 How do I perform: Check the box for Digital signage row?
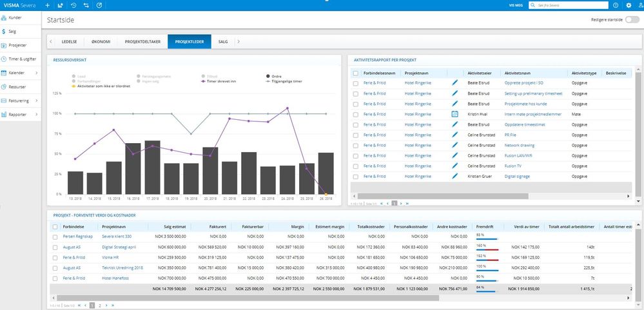[356, 177]
